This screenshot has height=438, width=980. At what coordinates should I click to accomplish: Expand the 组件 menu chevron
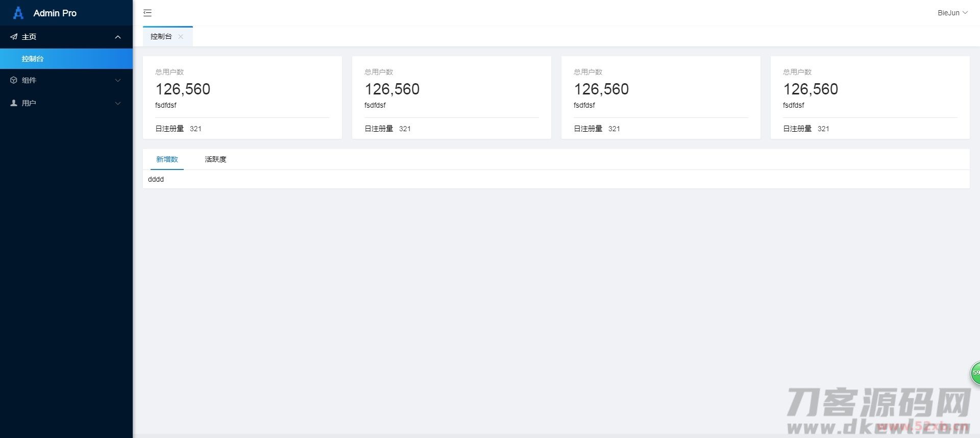(x=118, y=80)
